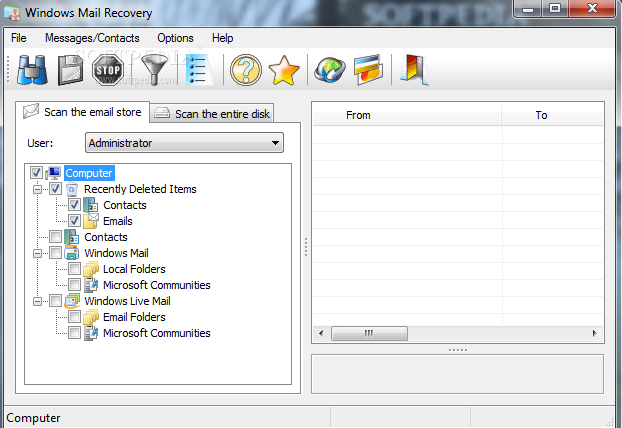
Task: Click the recycle bin icon beside Recently Deleted Items
Action: 72,189
